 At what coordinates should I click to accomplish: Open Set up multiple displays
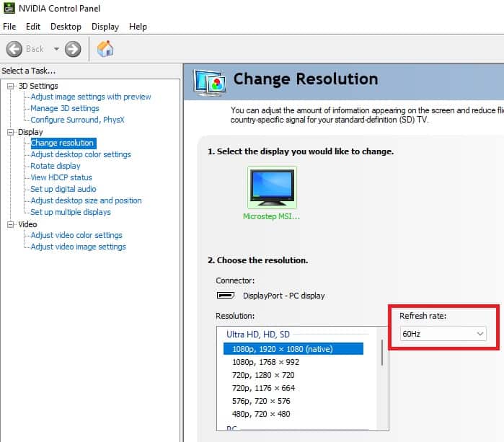[71, 212]
